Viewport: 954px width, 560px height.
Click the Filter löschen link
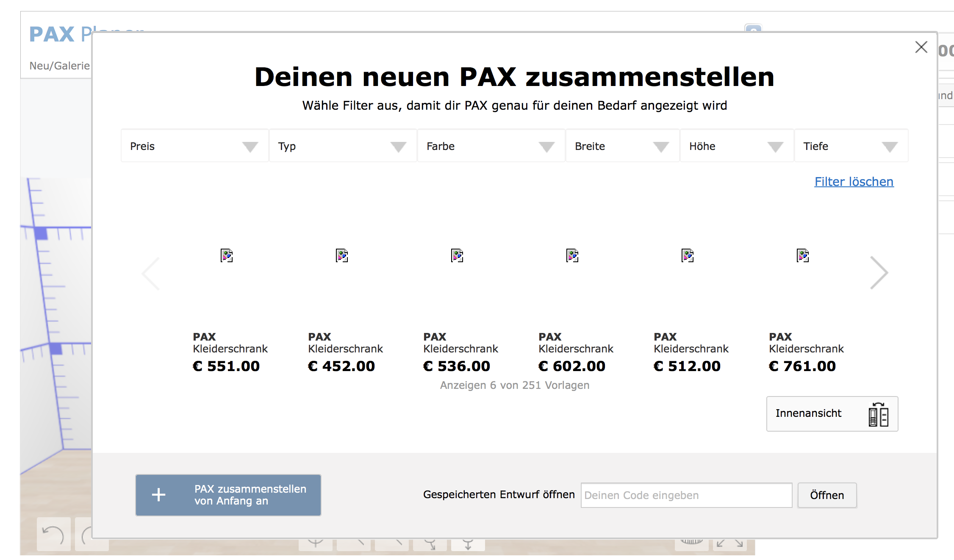[854, 182]
